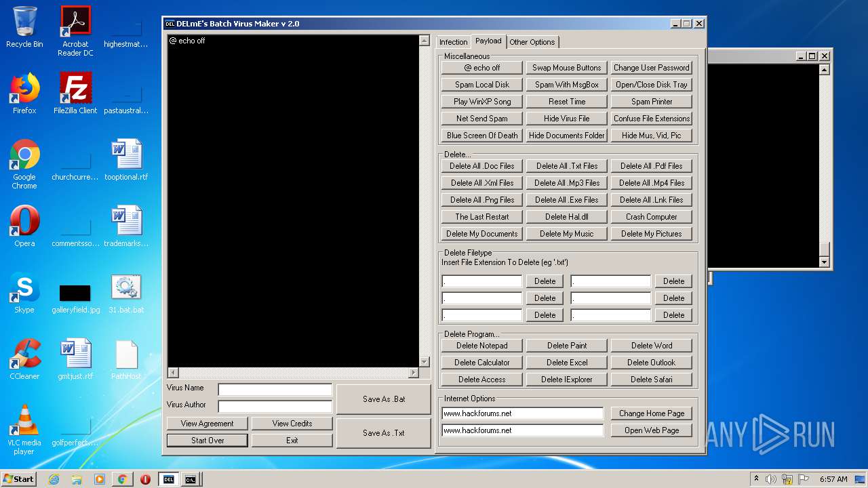Click the Start Over button
The image size is (868, 488).
208,441
